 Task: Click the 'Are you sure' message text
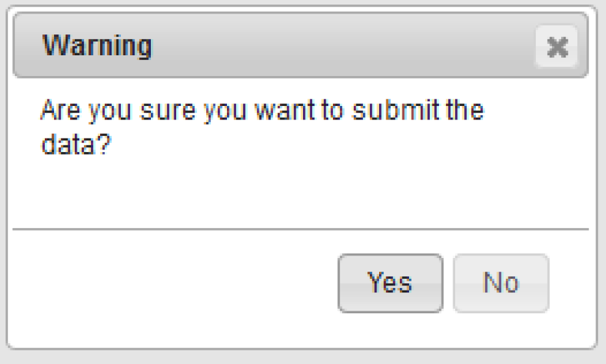click(261, 110)
